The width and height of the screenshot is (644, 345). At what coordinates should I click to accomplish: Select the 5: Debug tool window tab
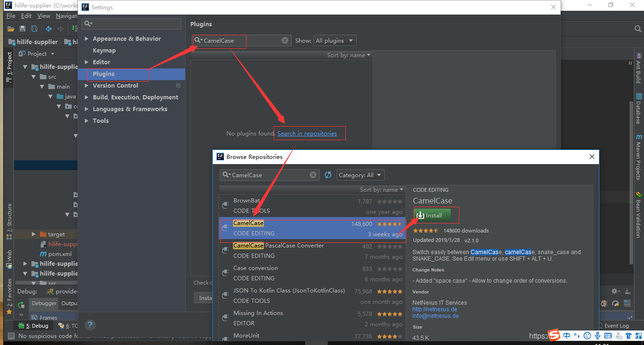coord(33,326)
